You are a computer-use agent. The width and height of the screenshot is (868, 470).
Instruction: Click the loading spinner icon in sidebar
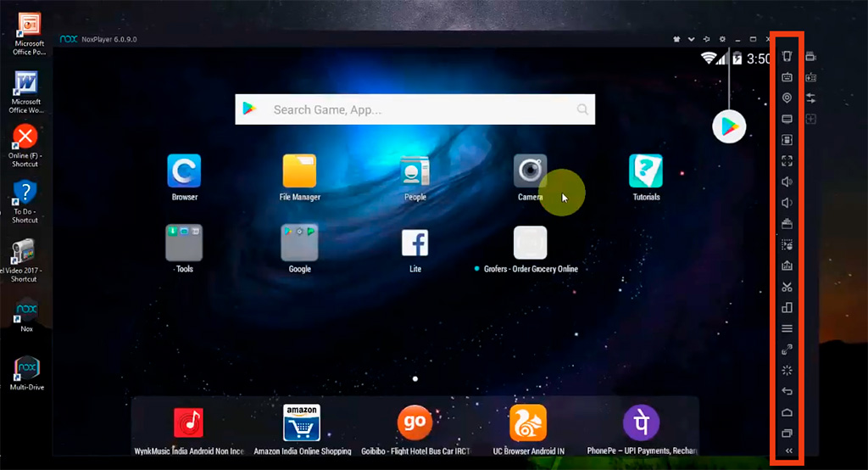tap(787, 370)
